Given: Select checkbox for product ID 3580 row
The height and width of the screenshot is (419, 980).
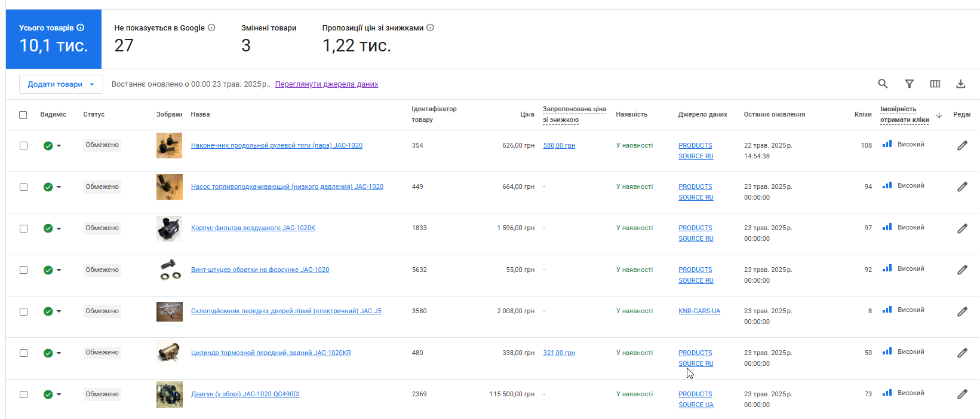Looking at the screenshot, I should click(x=23, y=311).
